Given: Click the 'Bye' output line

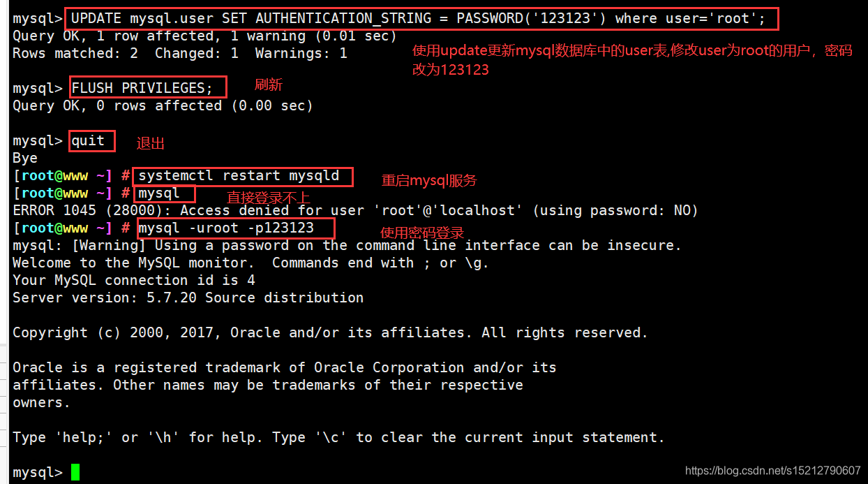Looking at the screenshot, I should tap(25, 159).
